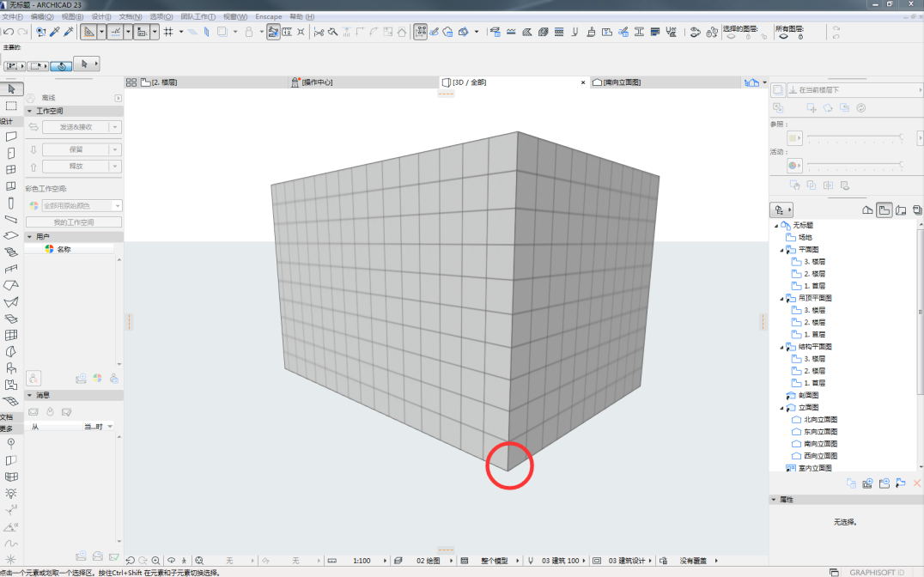
Task: Toggle snap guides button in toolbar
Action: [115, 32]
